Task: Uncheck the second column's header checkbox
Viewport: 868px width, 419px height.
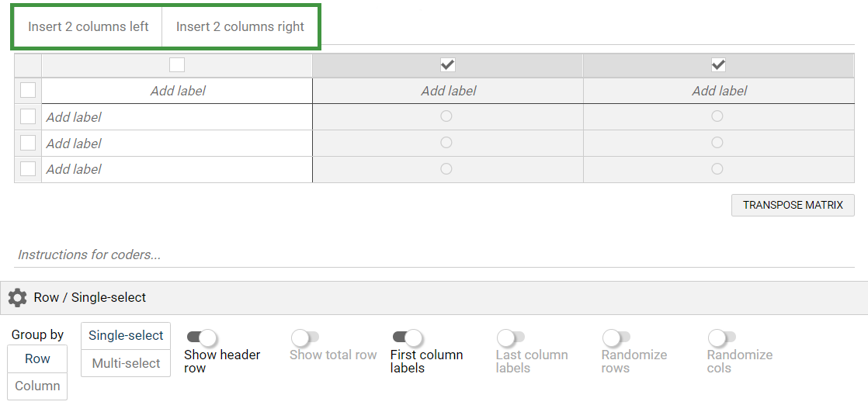Action: (447, 65)
